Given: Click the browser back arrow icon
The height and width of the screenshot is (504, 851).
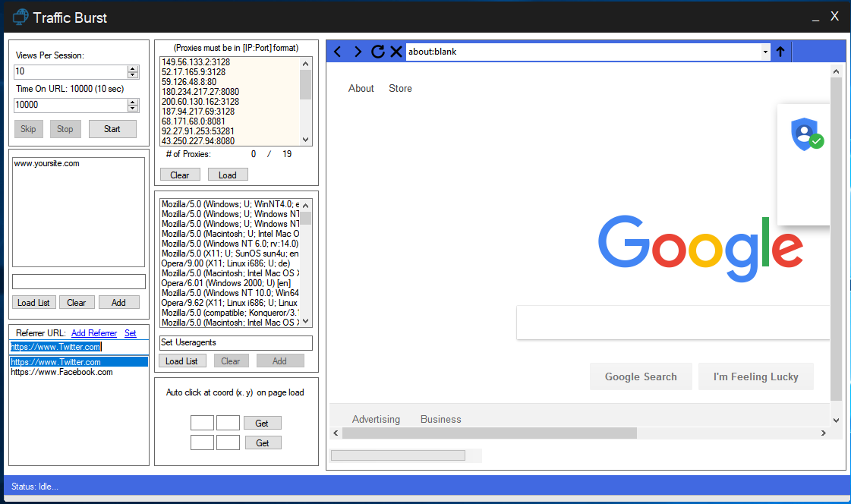Looking at the screenshot, I should pos(338,52).
